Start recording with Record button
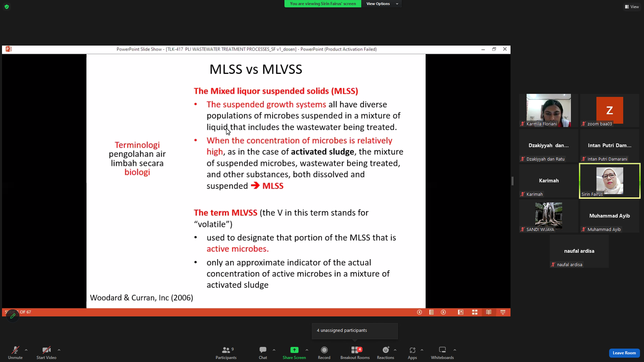The image size is (644, 362). (x=324, y=353)
